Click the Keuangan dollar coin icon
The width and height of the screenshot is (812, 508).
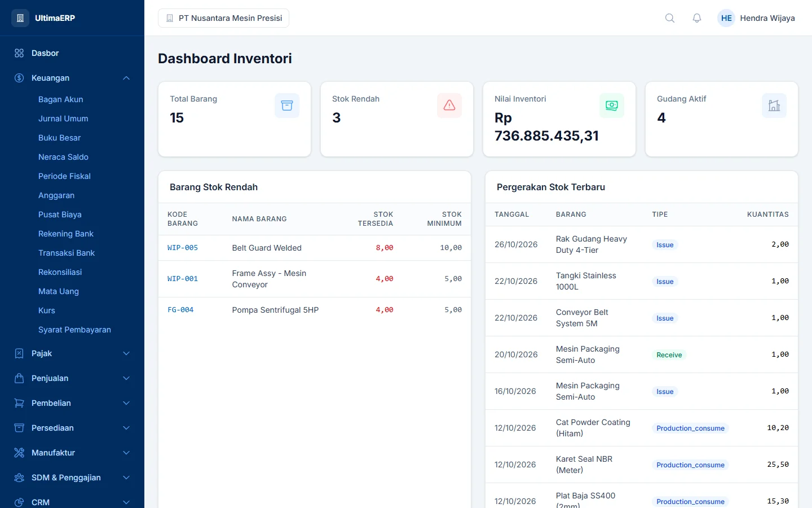pos(19,78)
